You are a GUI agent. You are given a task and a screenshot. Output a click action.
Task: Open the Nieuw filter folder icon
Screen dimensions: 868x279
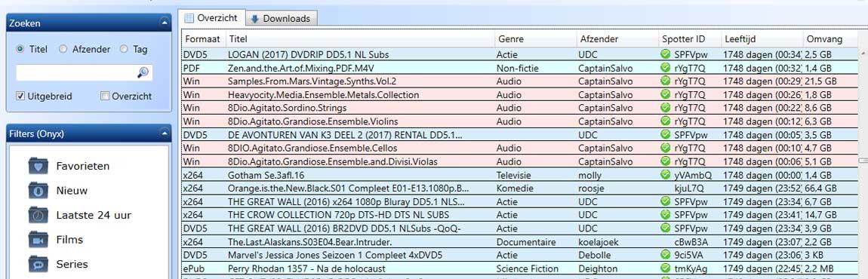coord(38,191)
